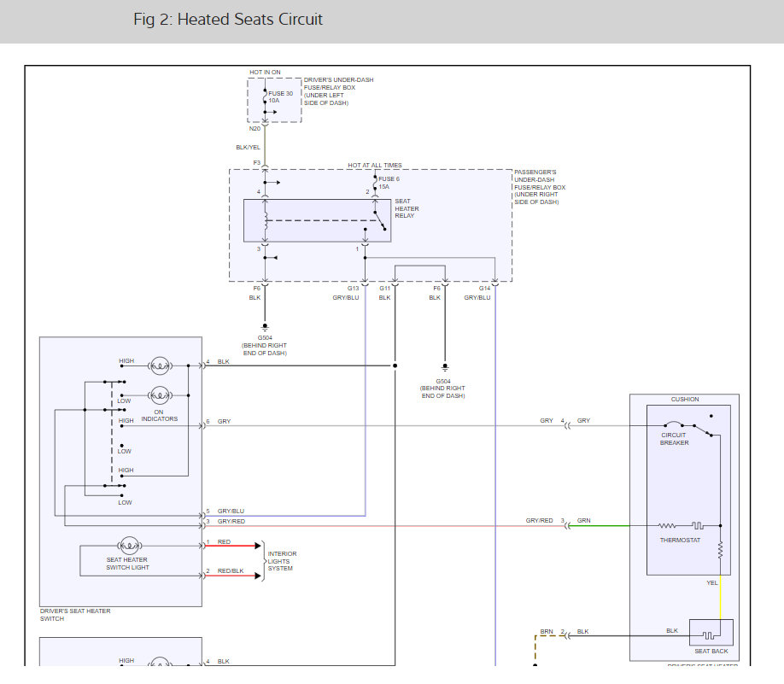The width and height of the screenshot is (784, 684).
Task: Click the ground symbol under the right F6 wire
Action: click(x=445, y=366)
